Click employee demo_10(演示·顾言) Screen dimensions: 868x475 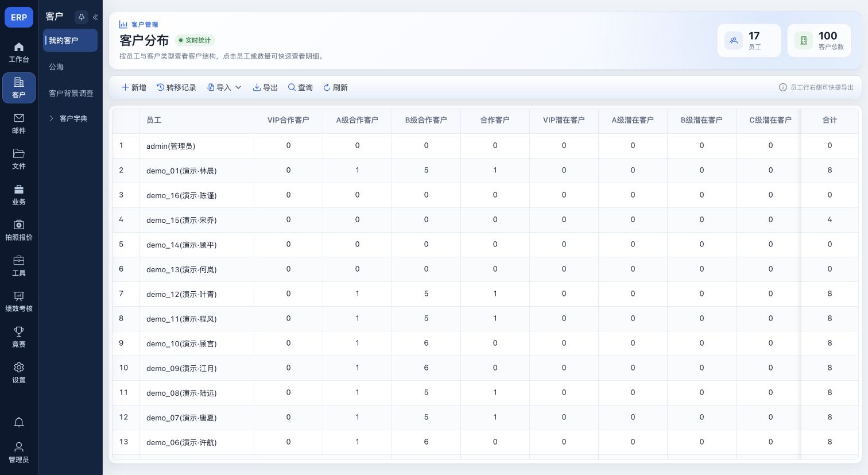(181, 343)
